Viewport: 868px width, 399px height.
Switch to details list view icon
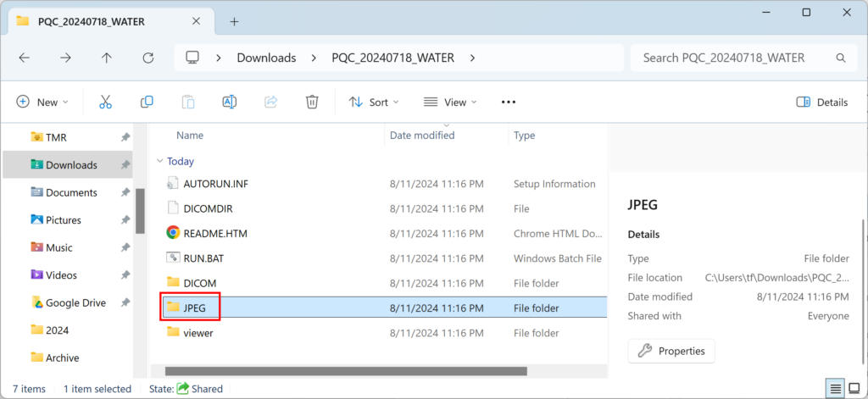point(836,389)
